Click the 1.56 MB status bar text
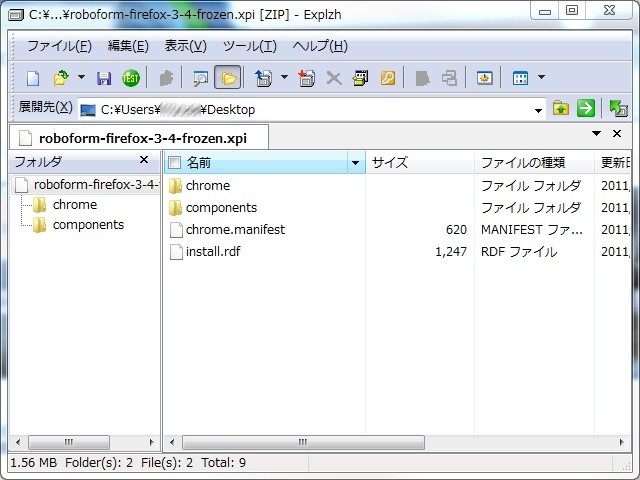640x480 pixels. [33, 462]
